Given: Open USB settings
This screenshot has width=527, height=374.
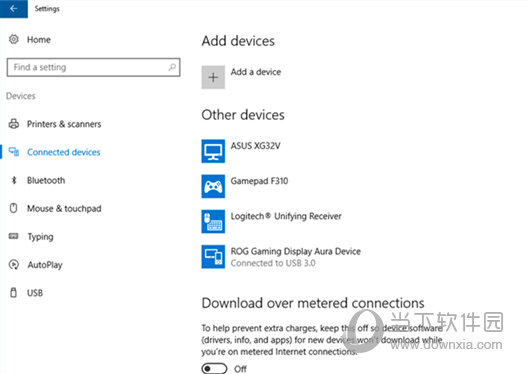Looking at the screenshot, I should [35, 293].
